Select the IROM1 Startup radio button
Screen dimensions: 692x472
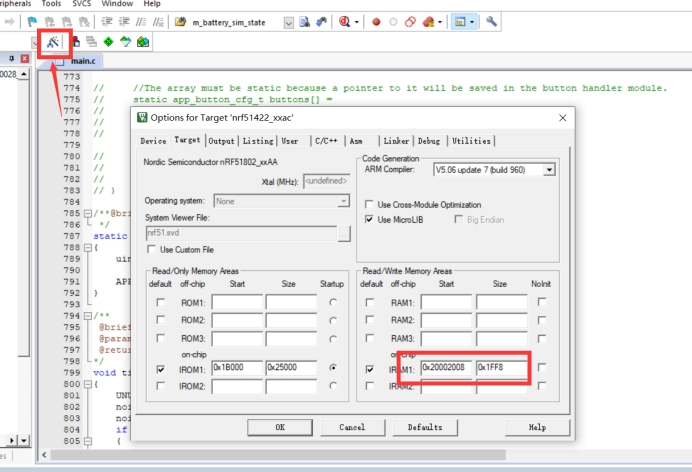[x=333, y=367]
